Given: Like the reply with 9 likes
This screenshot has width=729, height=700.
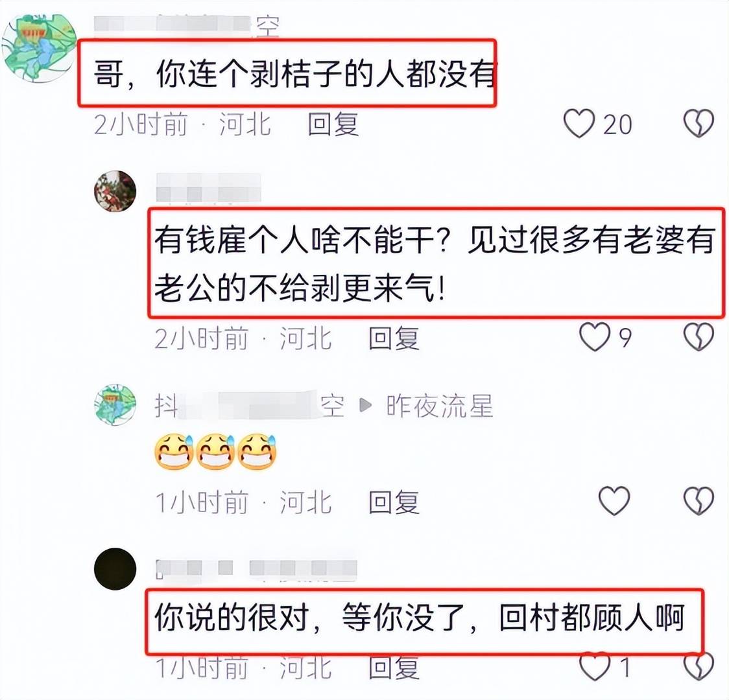Looking at the screenshot, I should click(594, 337).
